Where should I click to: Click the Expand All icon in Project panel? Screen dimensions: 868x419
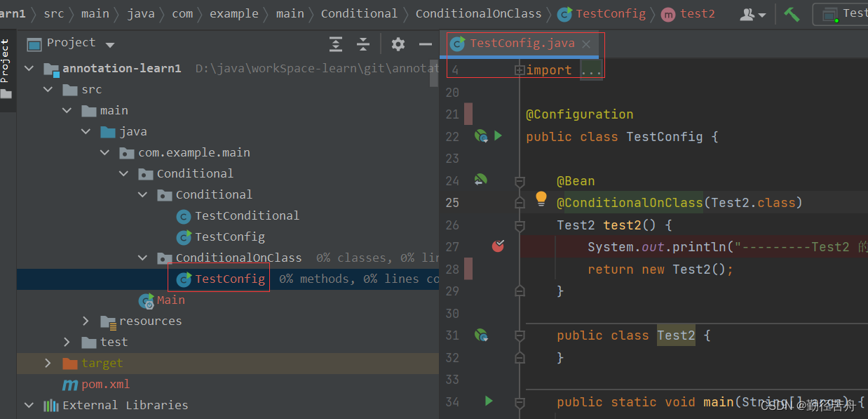(x=335, y=44)
